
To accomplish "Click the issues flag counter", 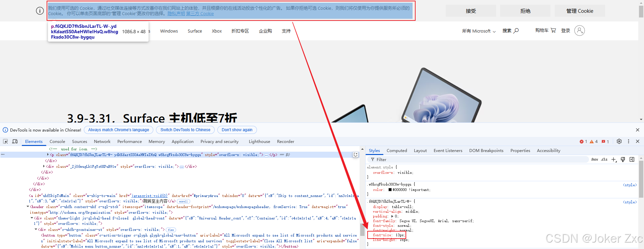I will (605, 142).
